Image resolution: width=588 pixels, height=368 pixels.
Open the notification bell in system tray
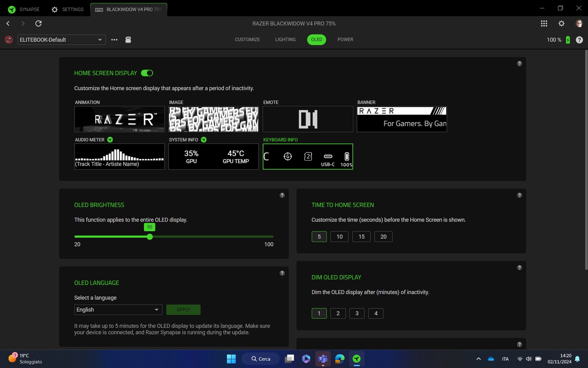click(577, 359)
